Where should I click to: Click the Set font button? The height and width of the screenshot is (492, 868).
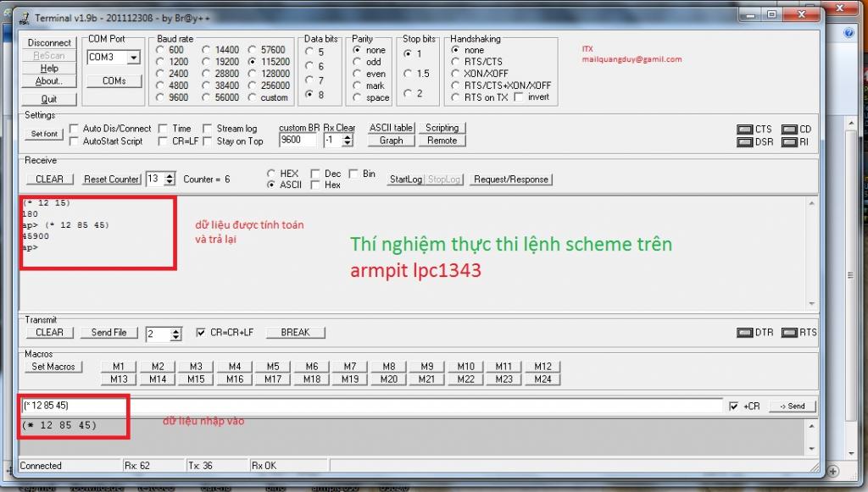[44, 134]
